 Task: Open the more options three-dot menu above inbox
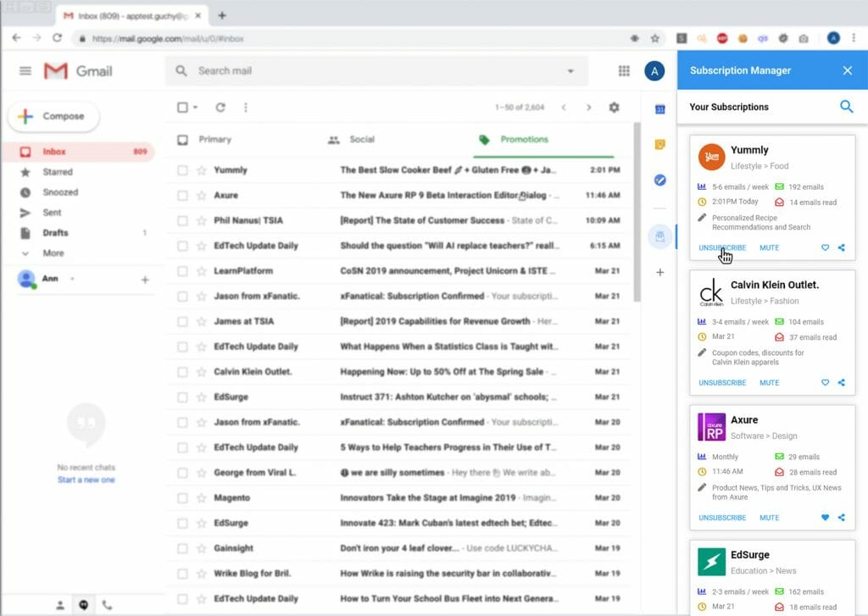tap(246, 108)
